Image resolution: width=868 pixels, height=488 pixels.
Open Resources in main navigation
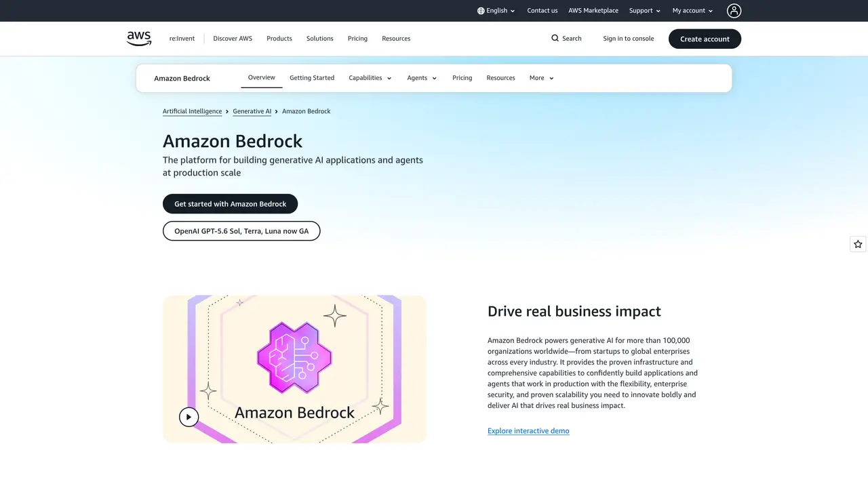[x=396, y=39]
